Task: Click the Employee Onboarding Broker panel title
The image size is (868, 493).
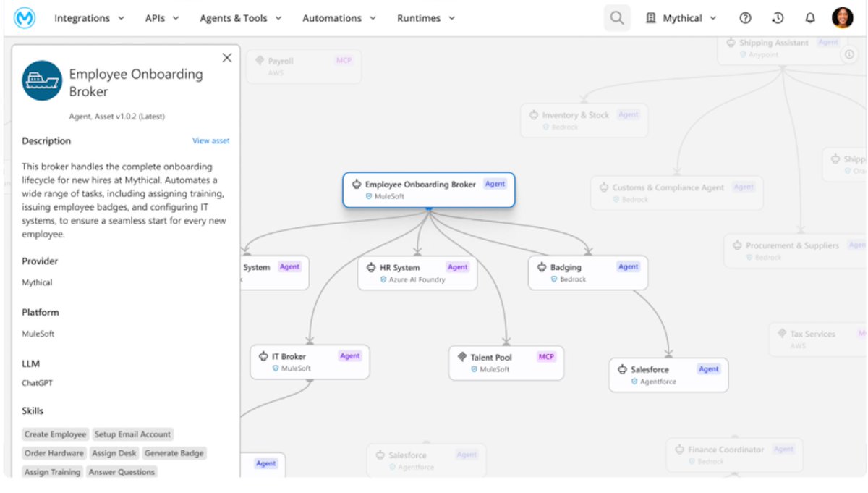Action: (136, 83)
